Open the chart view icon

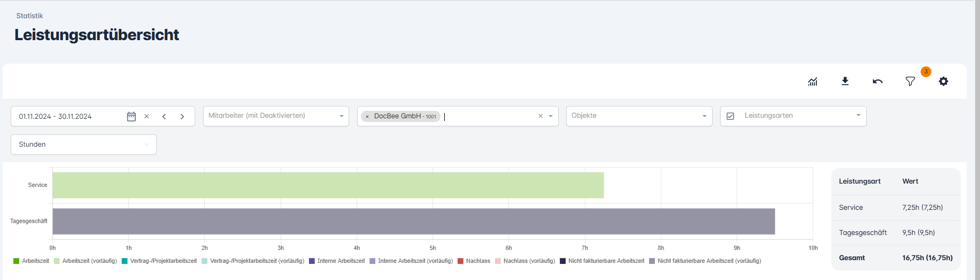click(x=813, y=81)
